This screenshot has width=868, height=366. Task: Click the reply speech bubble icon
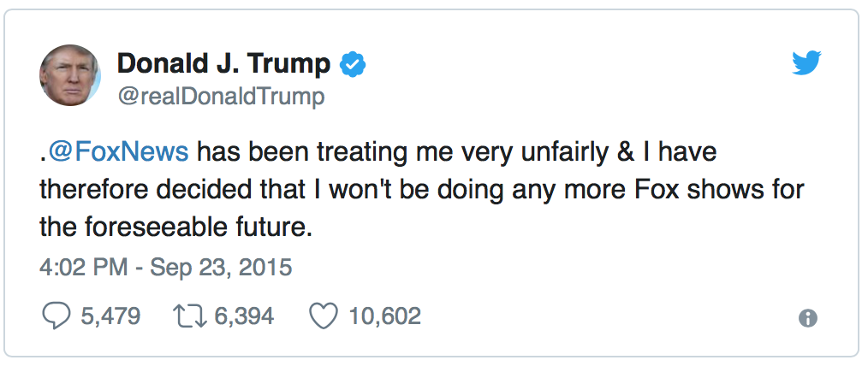click(56, 317)
